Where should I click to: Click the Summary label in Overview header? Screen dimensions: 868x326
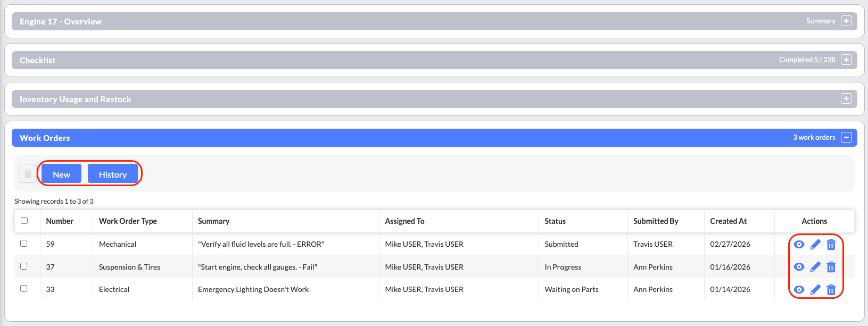(x=821, y=21)
